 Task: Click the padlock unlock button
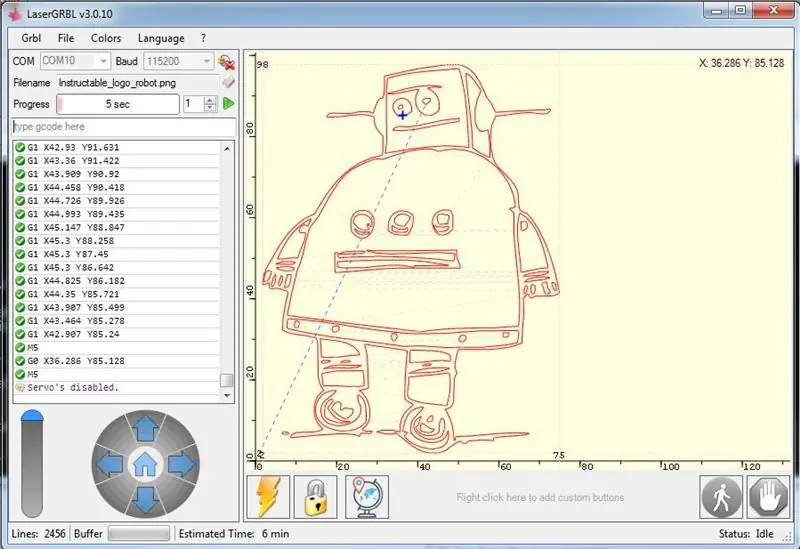316,496
